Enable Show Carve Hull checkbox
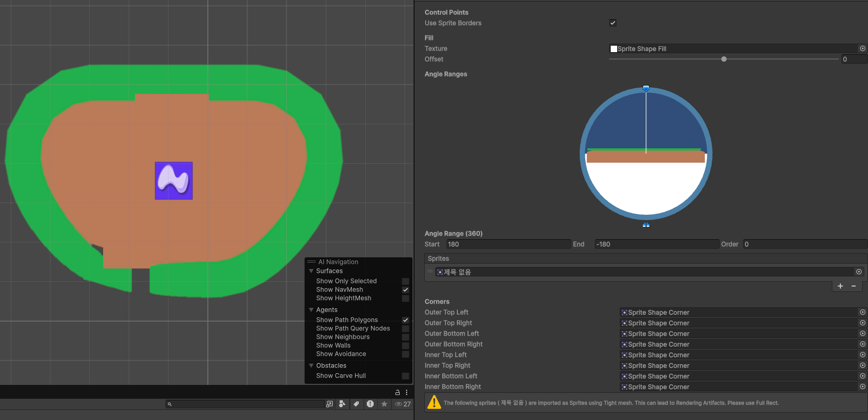868x420 pixels. (x=406, y=376)
